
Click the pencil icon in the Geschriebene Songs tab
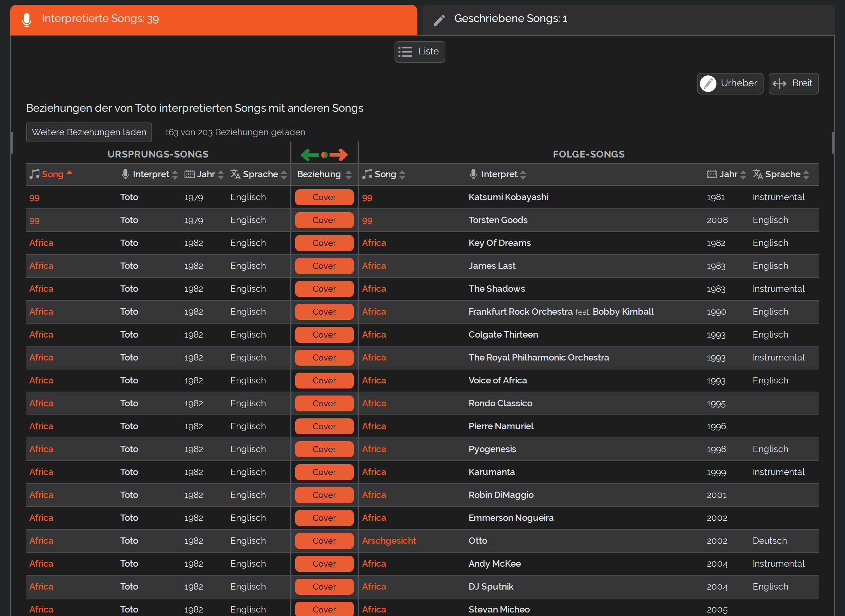(439, 20)
